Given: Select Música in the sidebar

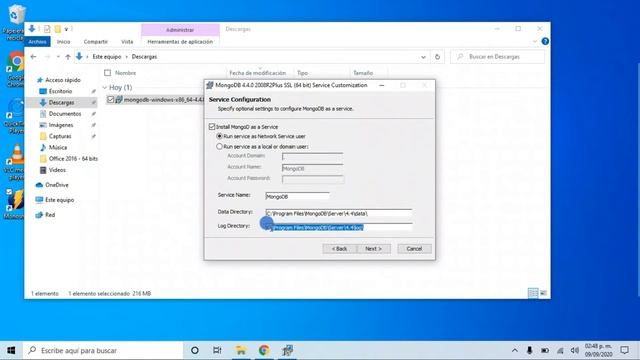Looking at the screenshot, I should tap(58, 147).
